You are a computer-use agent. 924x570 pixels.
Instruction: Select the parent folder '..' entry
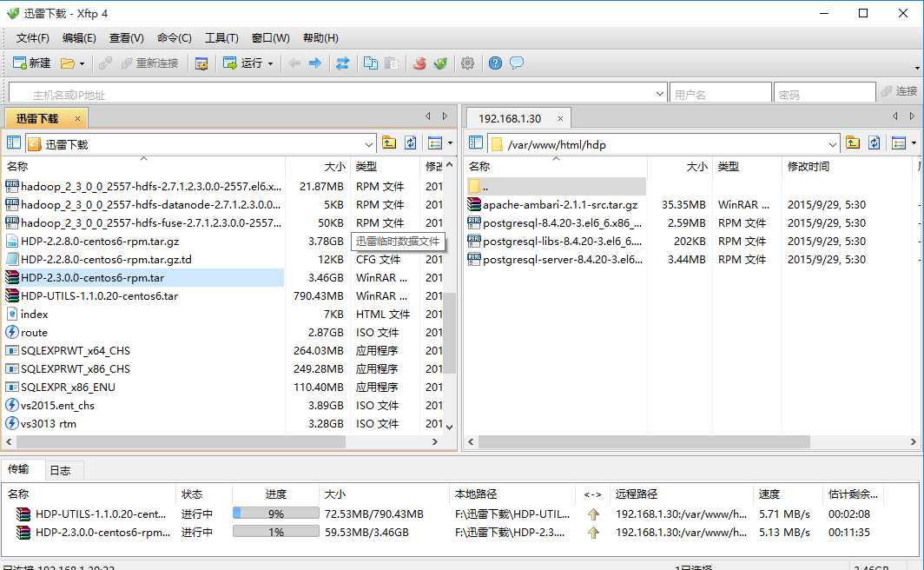point(557,187)
